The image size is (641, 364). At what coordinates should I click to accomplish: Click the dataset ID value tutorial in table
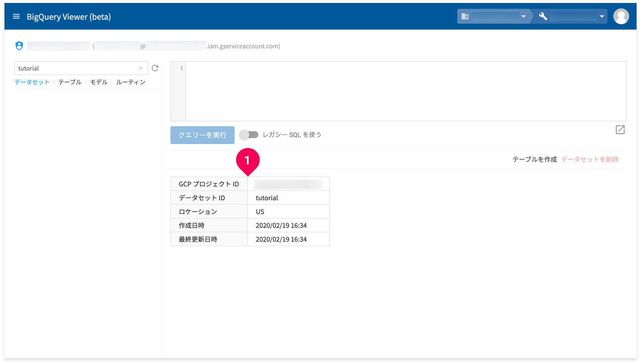point(267,198)
